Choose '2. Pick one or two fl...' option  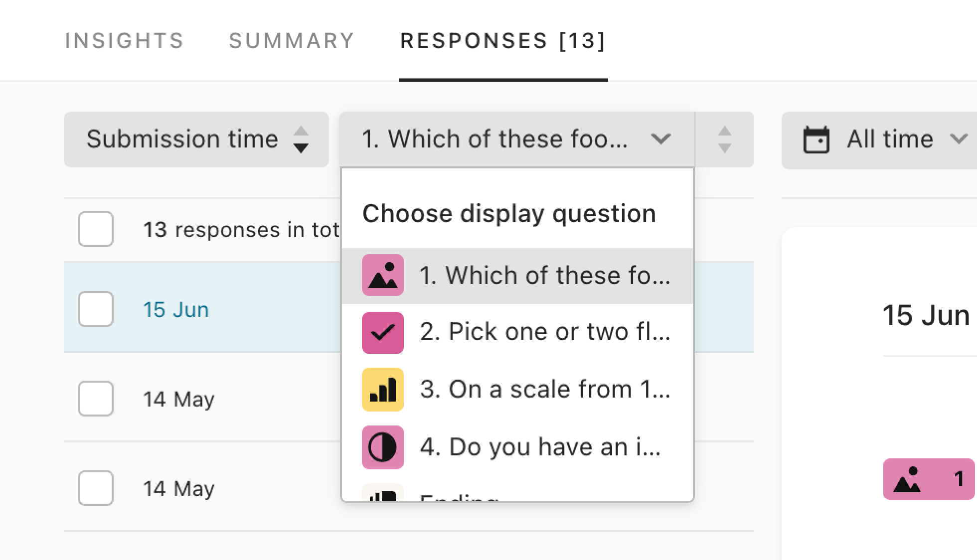click(x=517, y=332)
